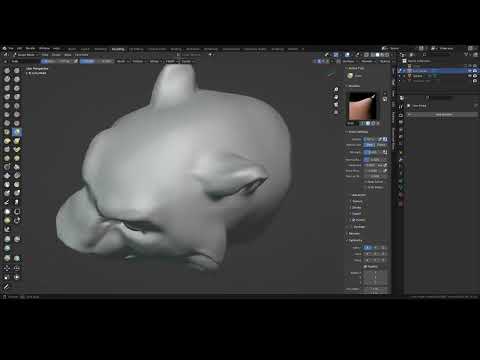The image size is (480, 360).
Task: Open the outliner filter funnel icon
Action: pyautogui.click(x=467, y=54)
